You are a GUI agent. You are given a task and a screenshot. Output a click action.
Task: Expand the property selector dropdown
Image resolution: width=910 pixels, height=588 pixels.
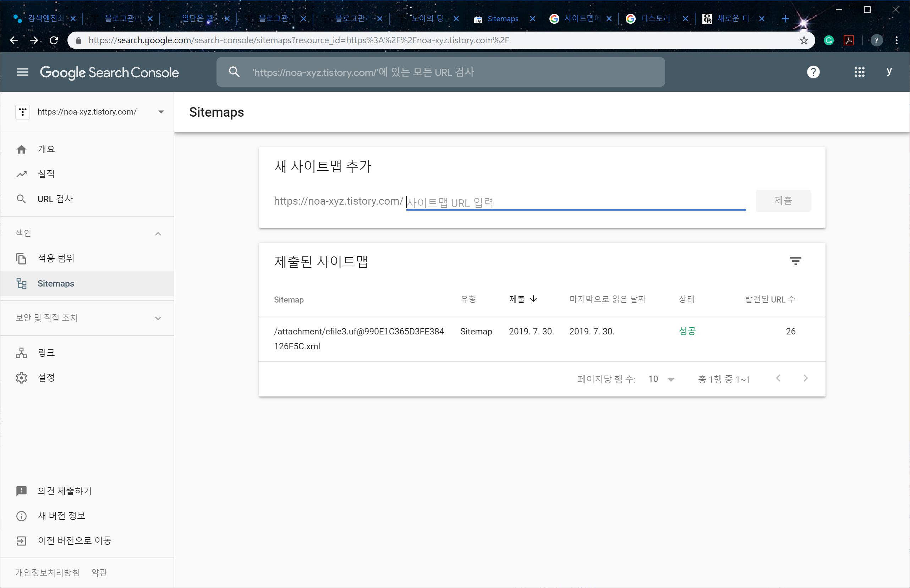coord(161,112)
